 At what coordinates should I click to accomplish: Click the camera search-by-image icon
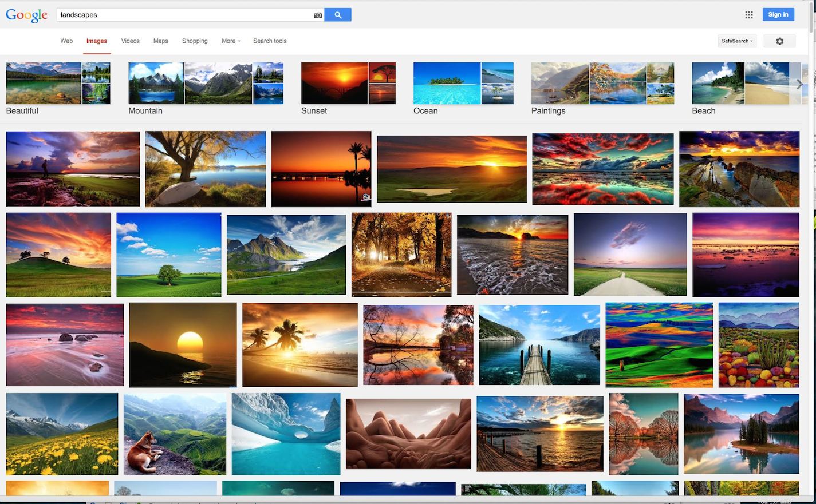(318, 15)
